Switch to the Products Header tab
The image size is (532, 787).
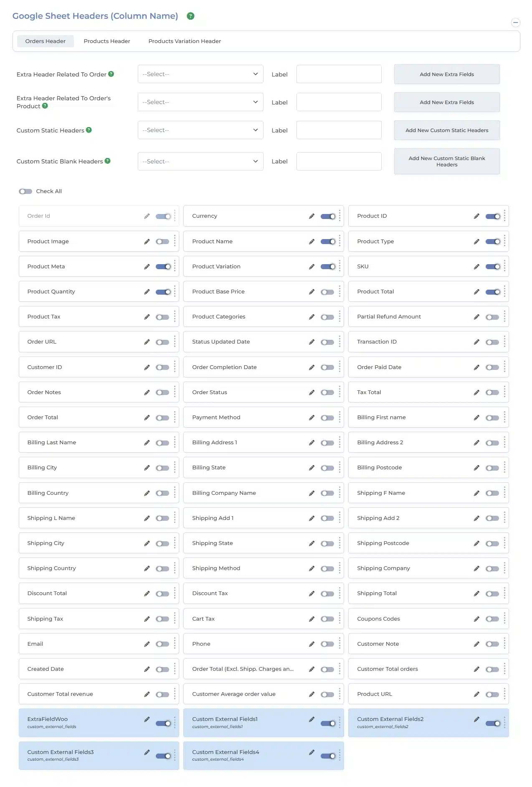coord(107,41)
